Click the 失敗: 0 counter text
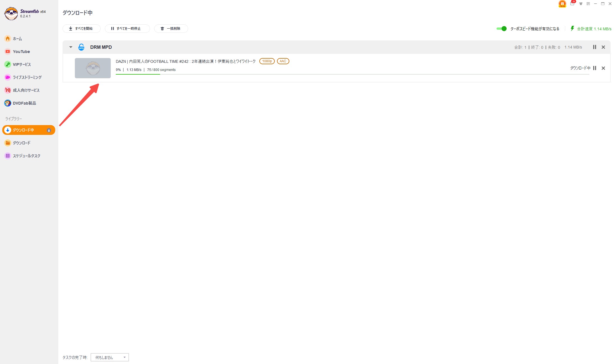 [554, 47]
